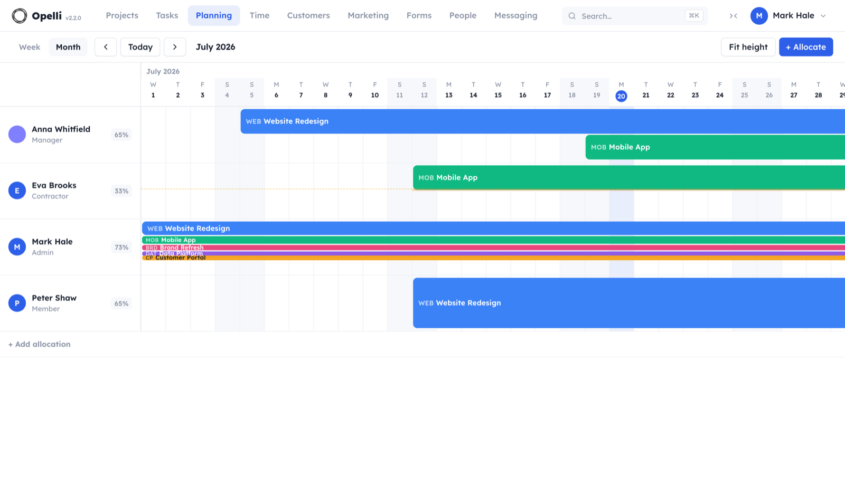Click the v2.2.0 version label
Viewport: 845px width, 504px height.
[x=73, y=18]
